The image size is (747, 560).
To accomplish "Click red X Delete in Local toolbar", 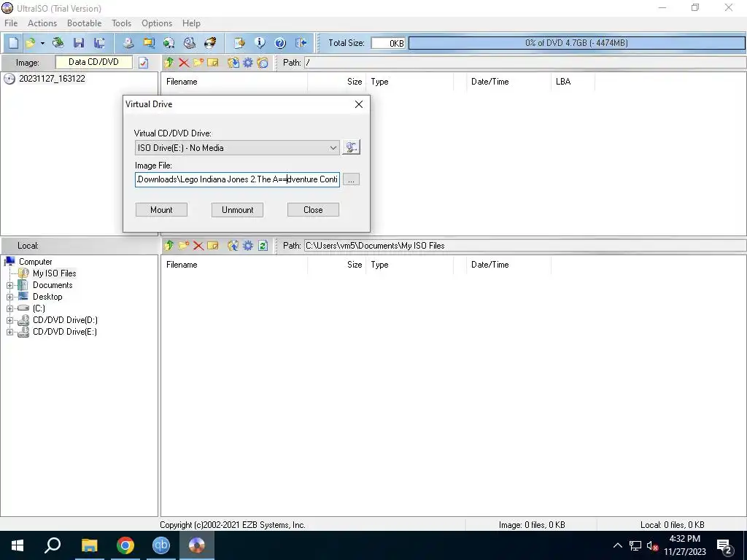I will 198,246.
